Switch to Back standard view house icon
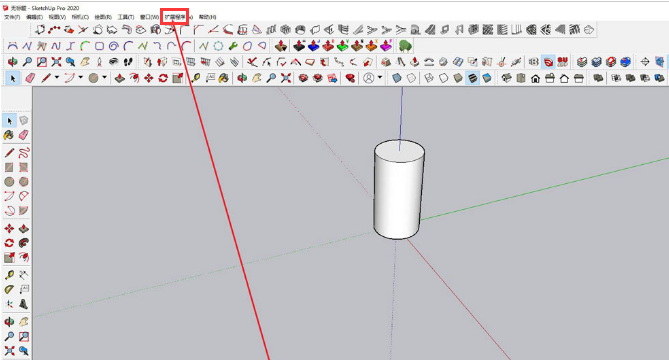The image size is (669, 360). 564,78
